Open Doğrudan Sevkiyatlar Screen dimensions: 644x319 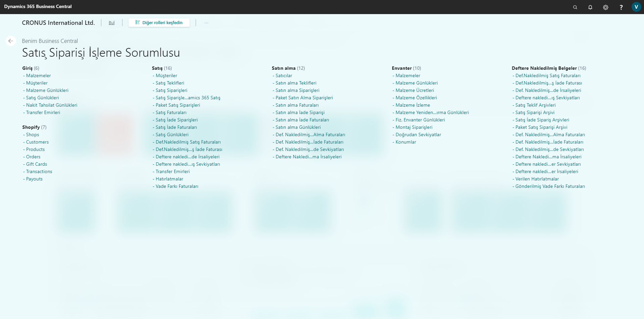click(x=418, y=135)
